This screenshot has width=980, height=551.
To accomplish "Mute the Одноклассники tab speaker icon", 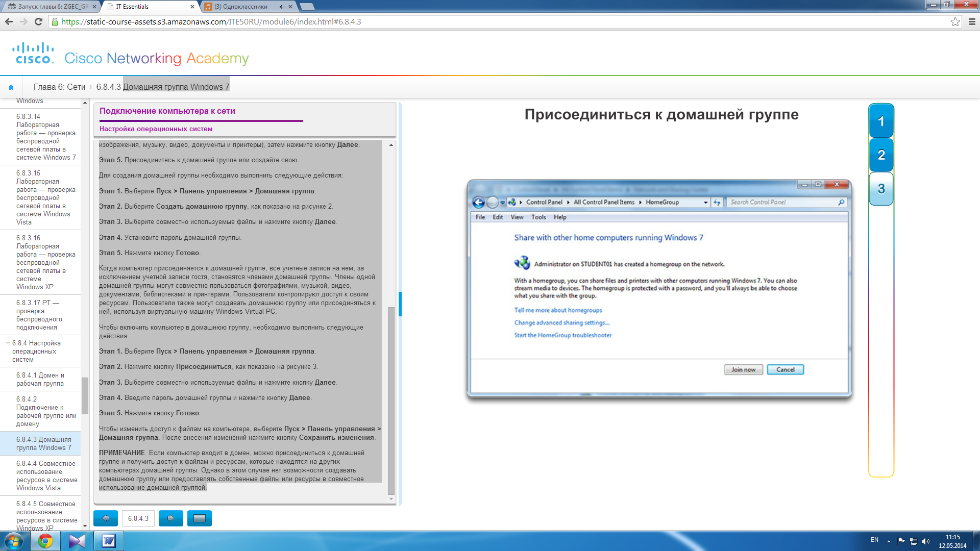I will 282,7.
